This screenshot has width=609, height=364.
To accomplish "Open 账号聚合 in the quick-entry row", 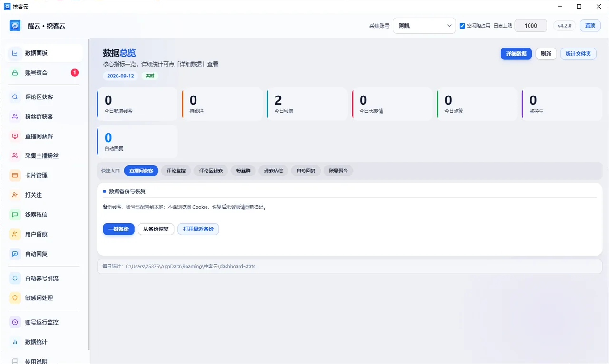I will [338, 171].
